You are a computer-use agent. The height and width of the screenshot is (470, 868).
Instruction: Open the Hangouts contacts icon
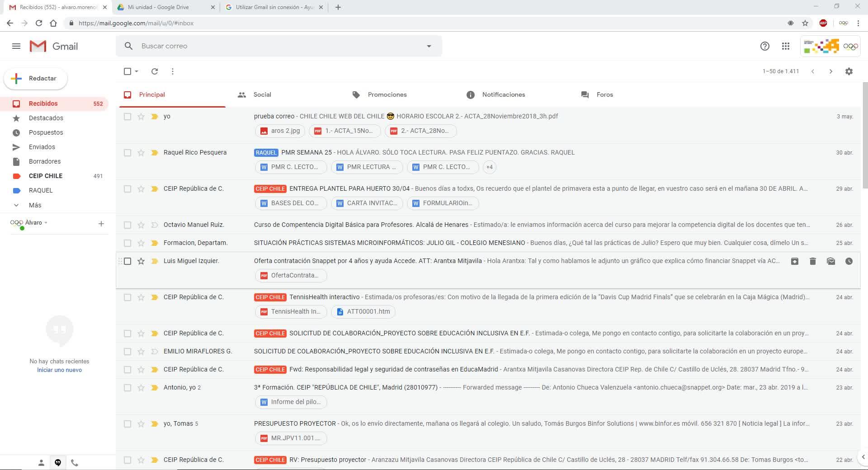click(41, 463)
